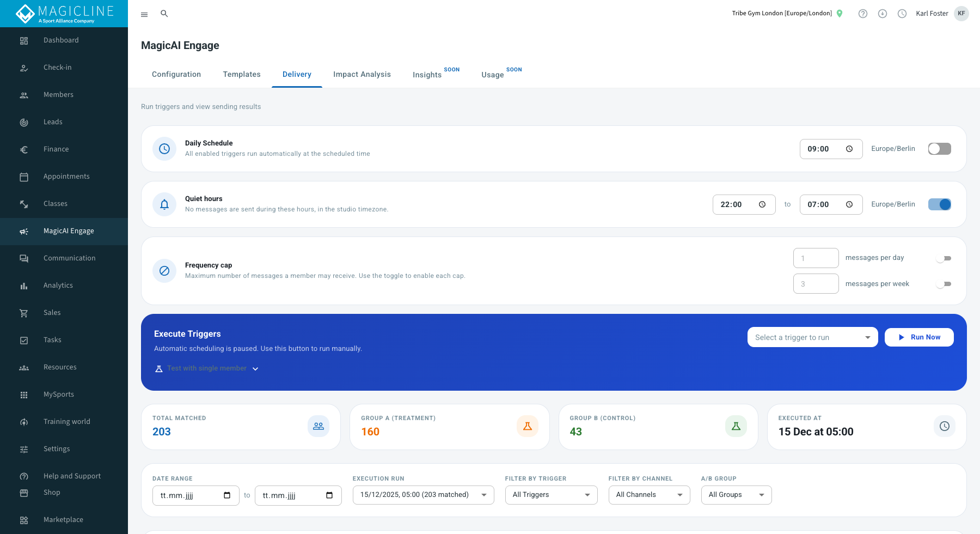The height and width of the screenshot is (534, 980).
Task: Click the Group B flask icon
Action: tap(736, 426)
